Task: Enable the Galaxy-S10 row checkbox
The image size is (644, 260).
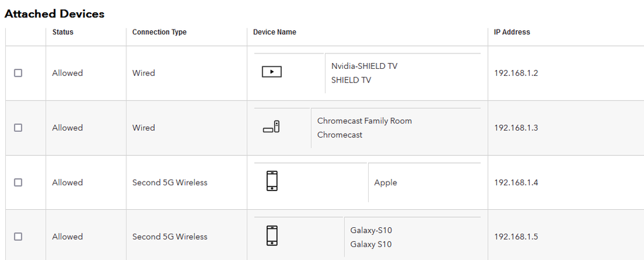Action: click(x=18, y=237)
